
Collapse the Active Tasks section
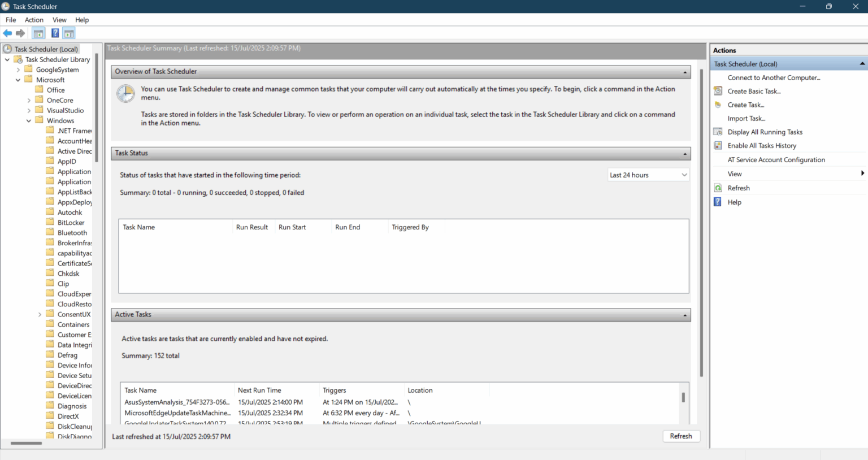pyautogui.click(x=685, y=315)
